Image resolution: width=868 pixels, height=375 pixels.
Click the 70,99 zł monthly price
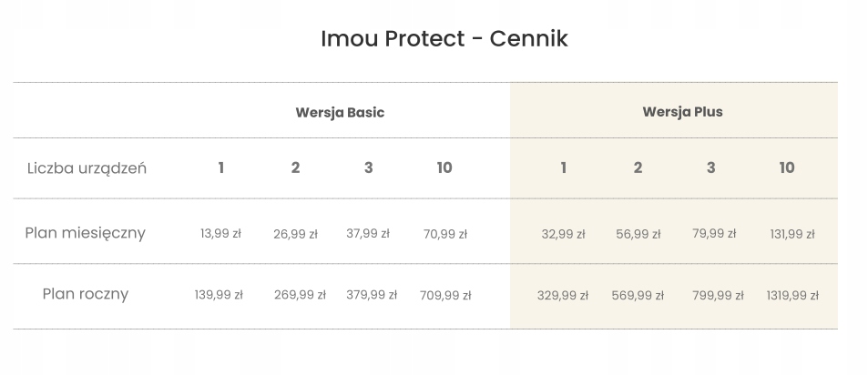point(445,234)
